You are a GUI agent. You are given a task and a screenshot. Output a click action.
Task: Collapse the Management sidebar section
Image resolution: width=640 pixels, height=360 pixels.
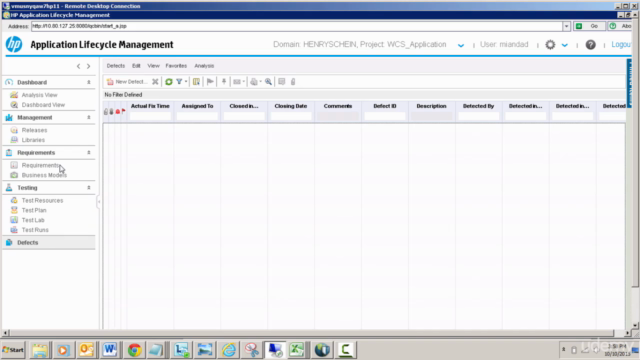[x=89, y=118]
